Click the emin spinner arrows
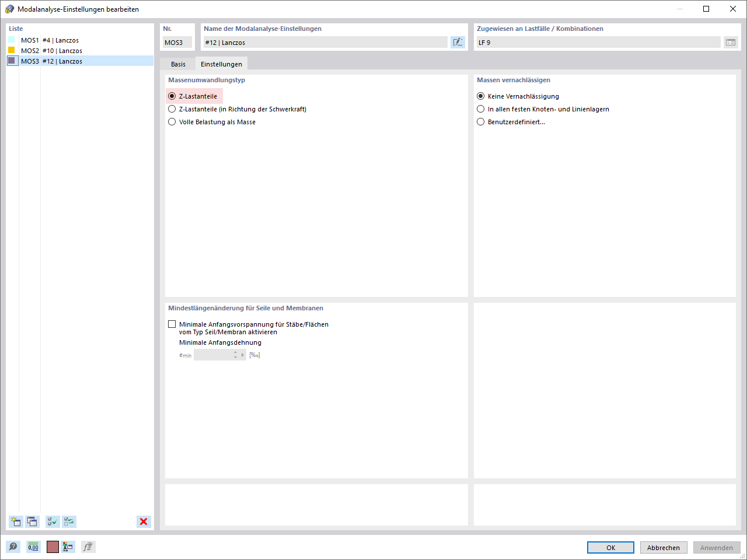Viewport: 747px width, 560px height. [236, 355]
